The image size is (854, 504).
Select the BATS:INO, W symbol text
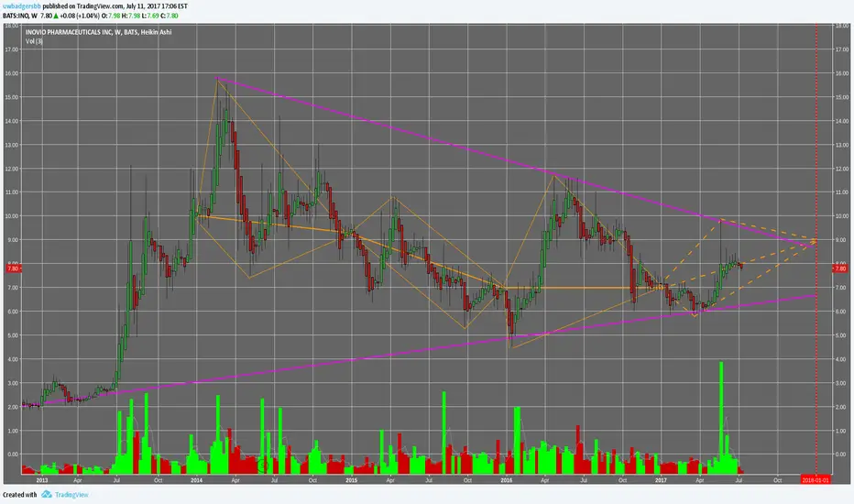point(20,16)
